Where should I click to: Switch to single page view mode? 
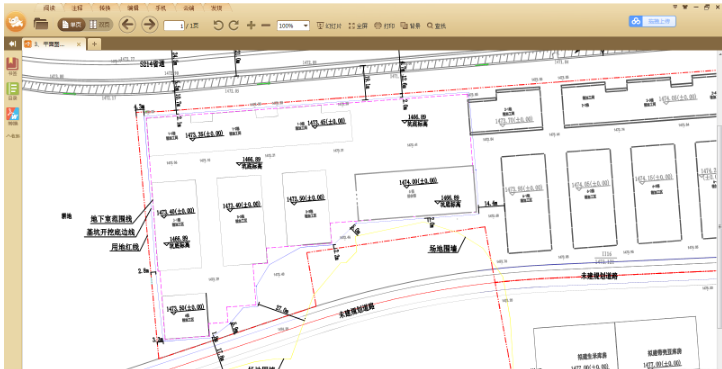coord(72,25)
